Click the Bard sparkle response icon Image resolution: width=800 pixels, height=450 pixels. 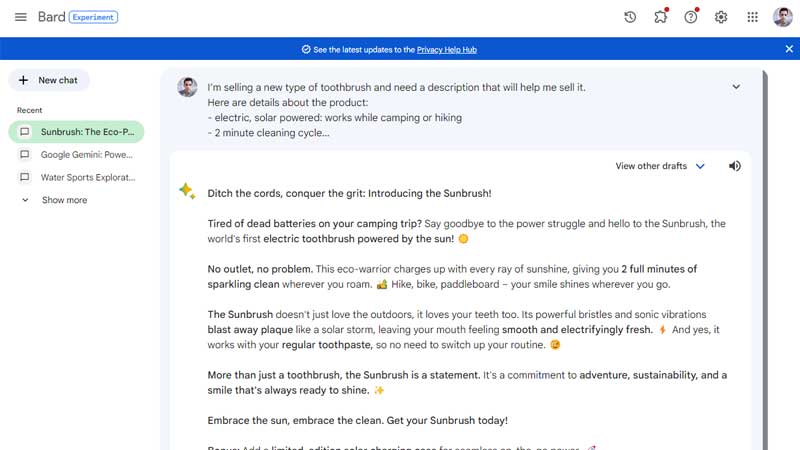coord(187,191)
